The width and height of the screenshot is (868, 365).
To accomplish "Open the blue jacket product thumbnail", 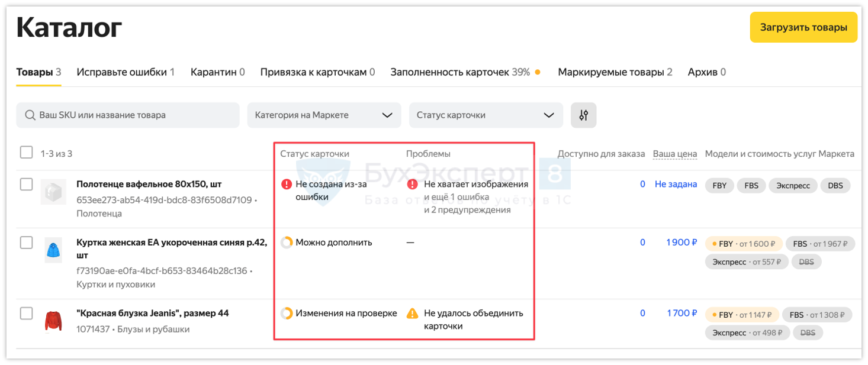I will pos(53,250).
